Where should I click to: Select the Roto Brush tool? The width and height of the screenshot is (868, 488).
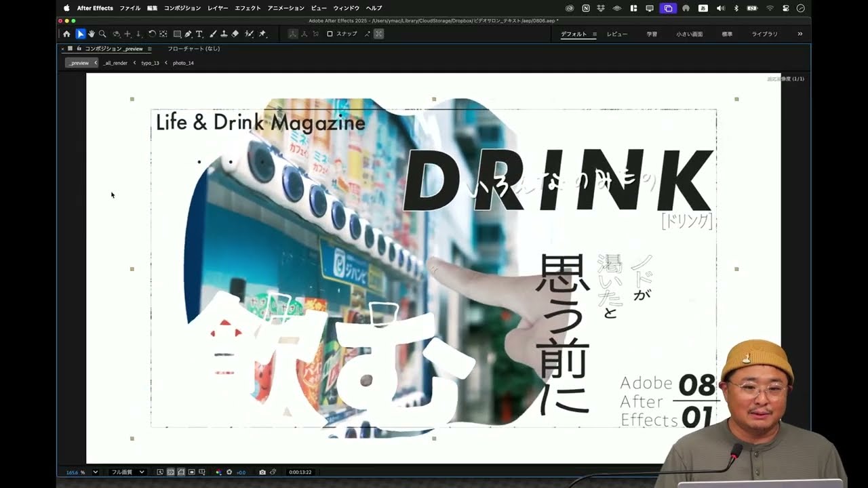pos(250,34)
